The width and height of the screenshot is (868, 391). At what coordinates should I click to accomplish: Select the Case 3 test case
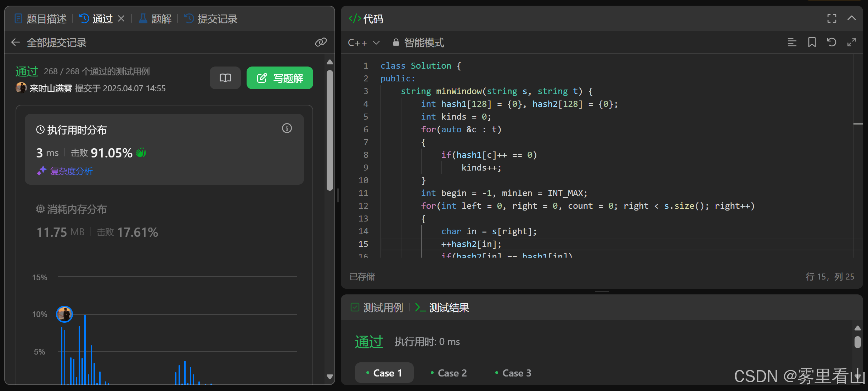point(513,373)
